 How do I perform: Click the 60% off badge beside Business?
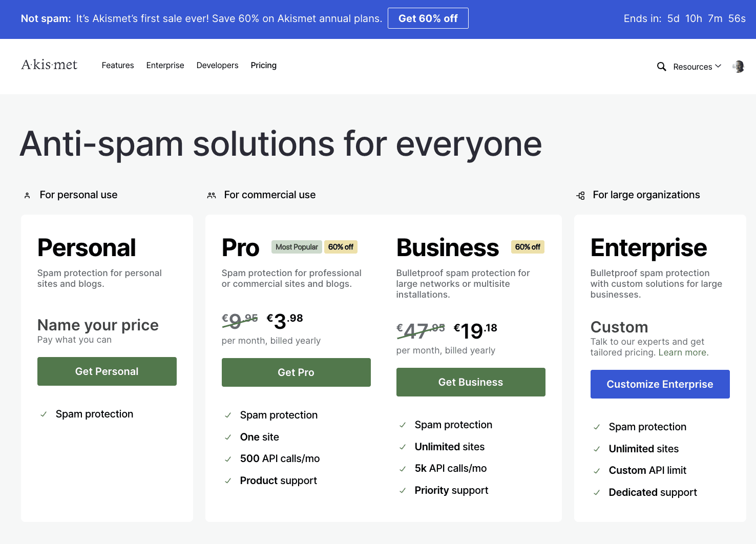528,247
